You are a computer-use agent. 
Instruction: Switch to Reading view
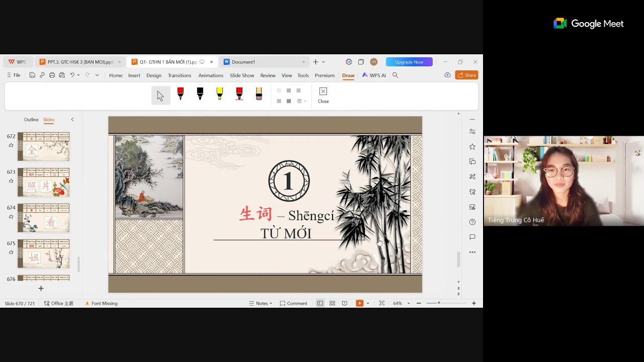(345, 304)
